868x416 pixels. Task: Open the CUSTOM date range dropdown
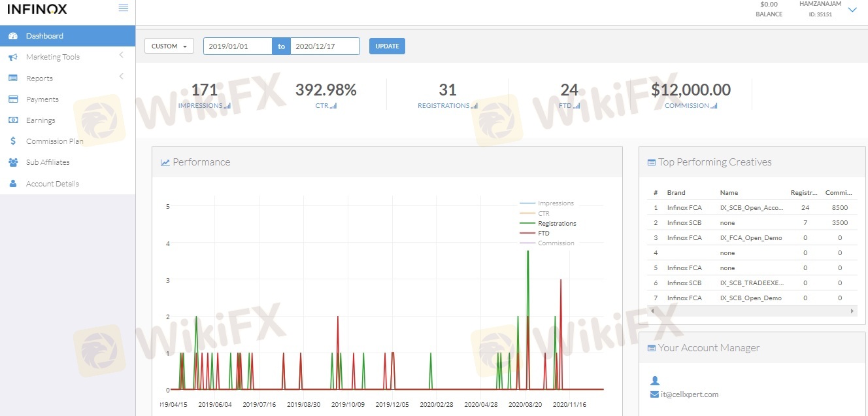(x=169, y=46)
